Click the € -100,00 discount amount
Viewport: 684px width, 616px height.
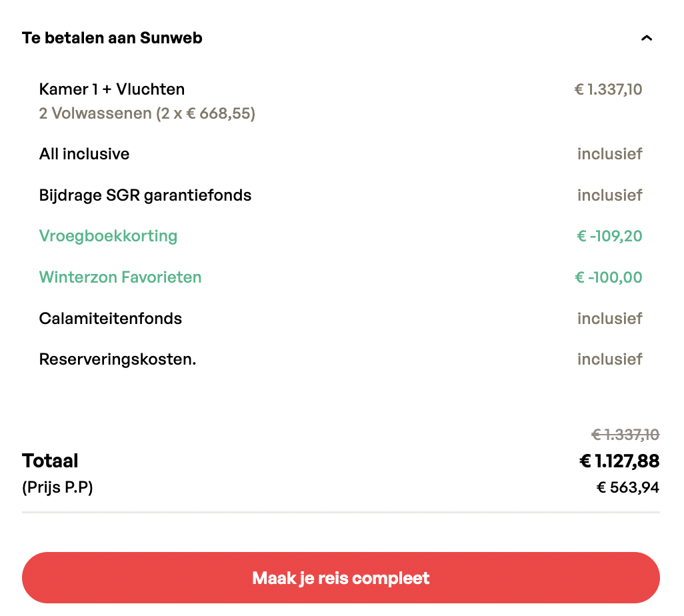click(608, 277)
